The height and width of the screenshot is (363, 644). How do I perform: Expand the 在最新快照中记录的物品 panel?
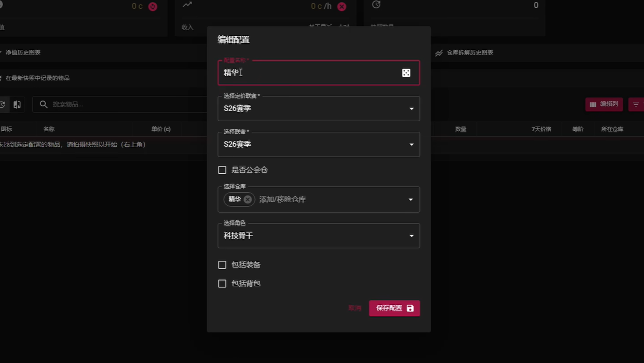tap(35, 78)
